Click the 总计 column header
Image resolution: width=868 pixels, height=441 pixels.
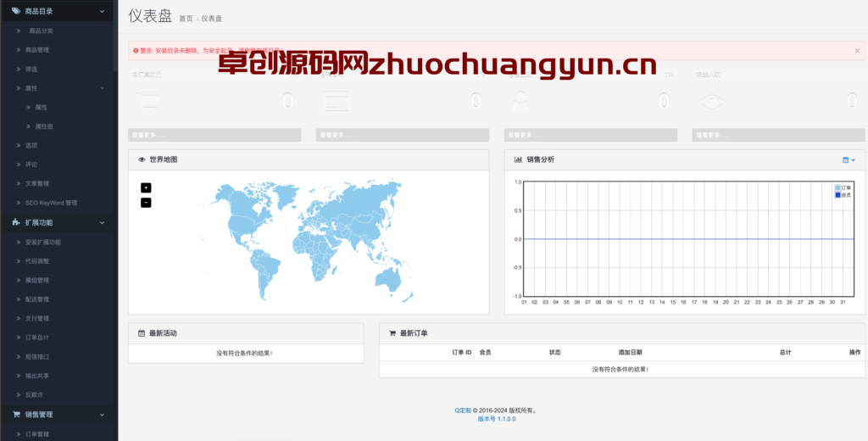(x=785, y=352)
